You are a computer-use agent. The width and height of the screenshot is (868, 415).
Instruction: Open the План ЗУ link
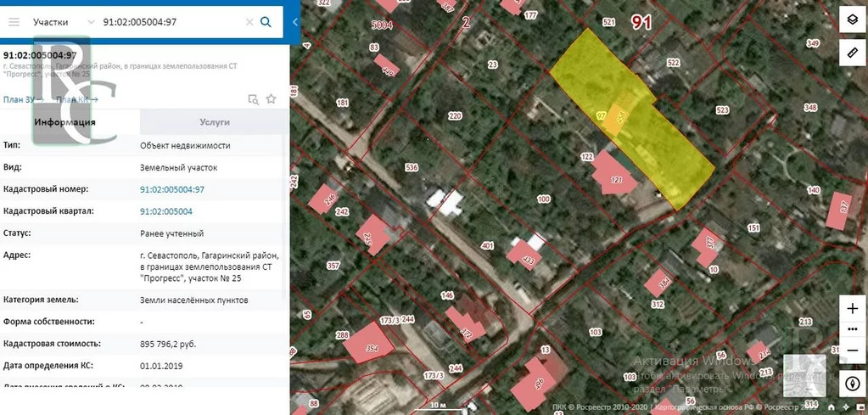tap(23, 99)
